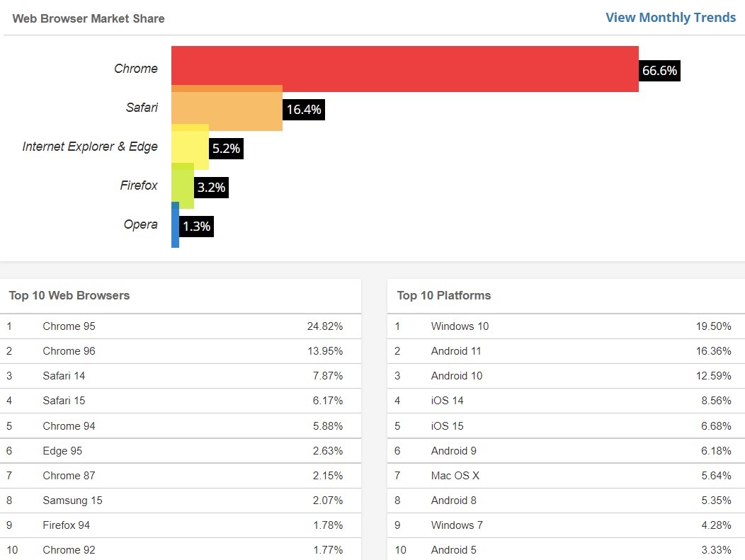This screenshot has height=560, width=745.
Task: Click the 16.4% Safari value label
Action: [303, 110]
